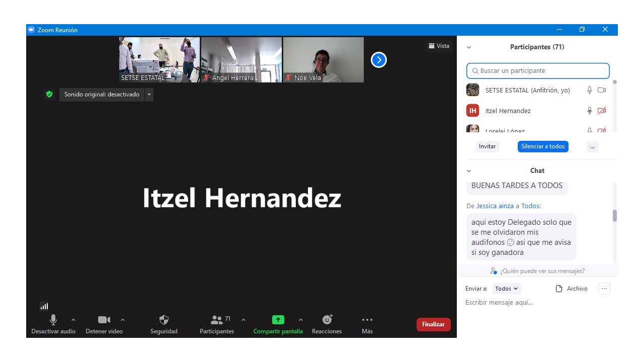This screenshot has width=644, height=362.
Task: Open chat options three-dots menu
Action: tap(604, 289)
